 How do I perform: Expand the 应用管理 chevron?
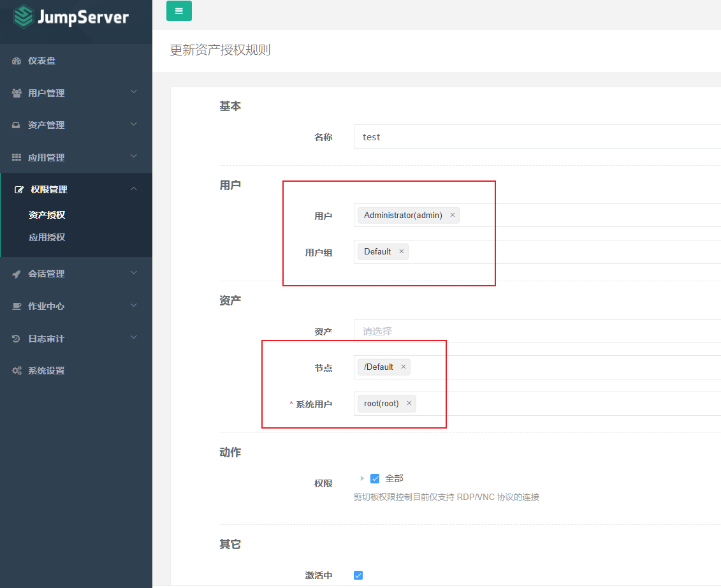pyautogui.click(x=134, y=156)
